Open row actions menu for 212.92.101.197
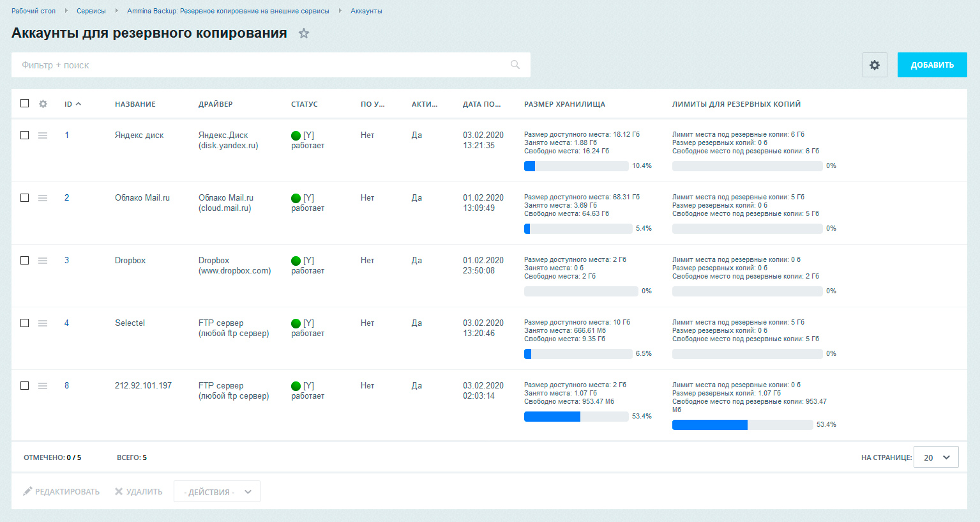Screen dimensions: 980x522 [x=43, y=386]
